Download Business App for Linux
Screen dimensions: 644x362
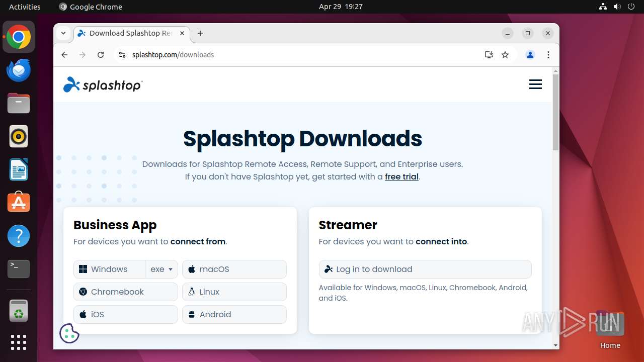[x=234, y=292]
